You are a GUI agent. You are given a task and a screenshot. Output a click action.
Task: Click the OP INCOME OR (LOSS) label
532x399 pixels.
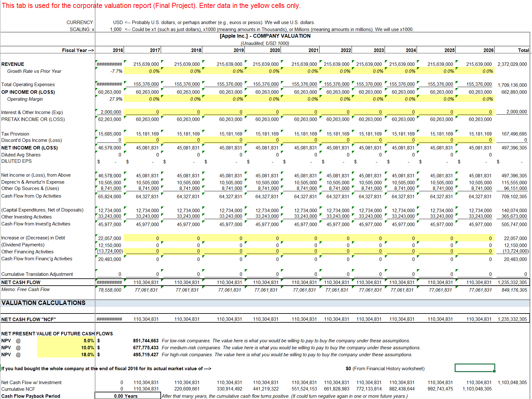[x=28, y=92]
